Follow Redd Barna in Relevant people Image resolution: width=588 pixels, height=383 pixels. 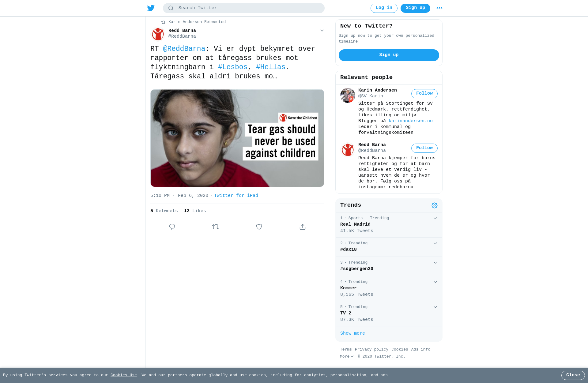tap(424, 148)
